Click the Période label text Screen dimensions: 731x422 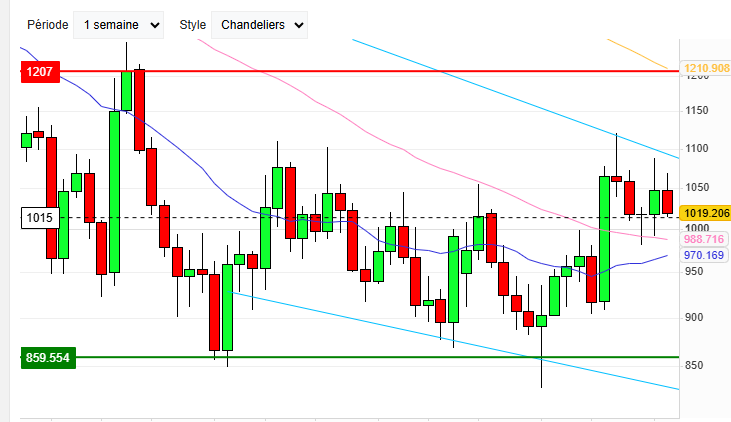tap(48, 25)
